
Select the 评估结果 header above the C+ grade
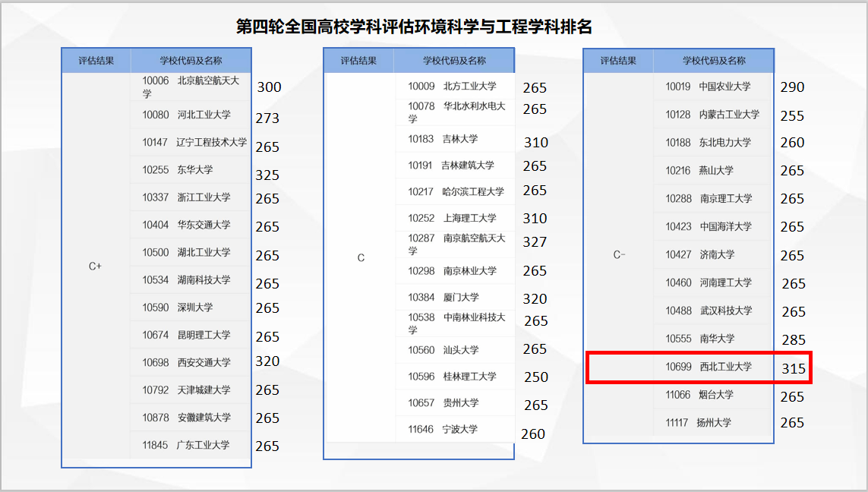click(96, 61)
